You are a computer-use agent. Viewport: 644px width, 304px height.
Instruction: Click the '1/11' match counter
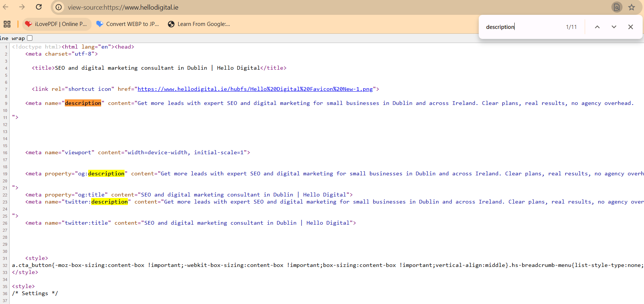coord(571,27)
